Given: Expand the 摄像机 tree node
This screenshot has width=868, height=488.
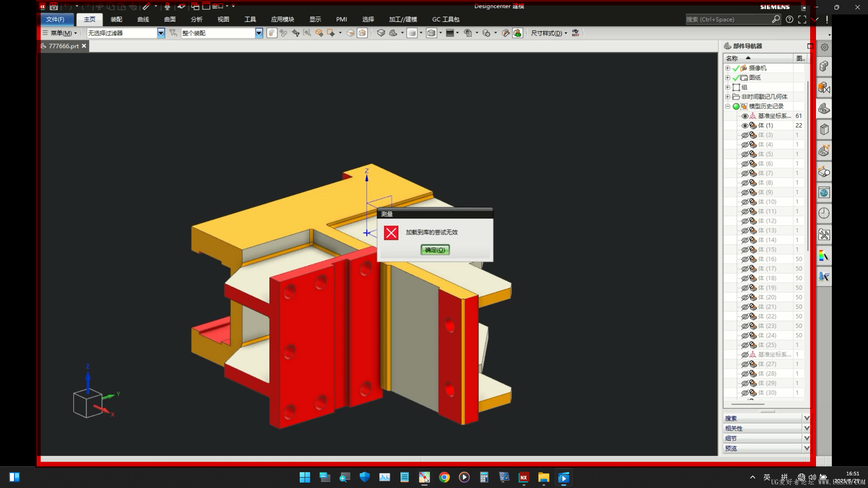Looking at the screenshot, I should pos(727,68).
